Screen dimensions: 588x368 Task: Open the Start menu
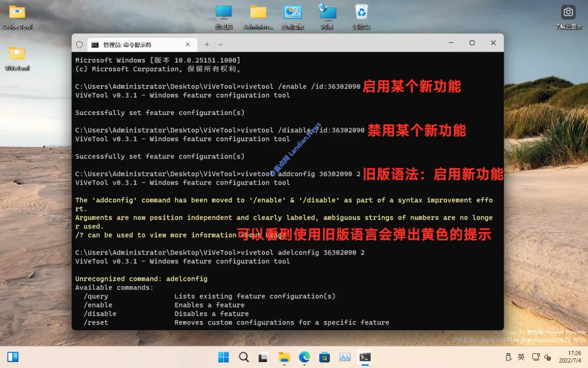click(x=224, y=357)
